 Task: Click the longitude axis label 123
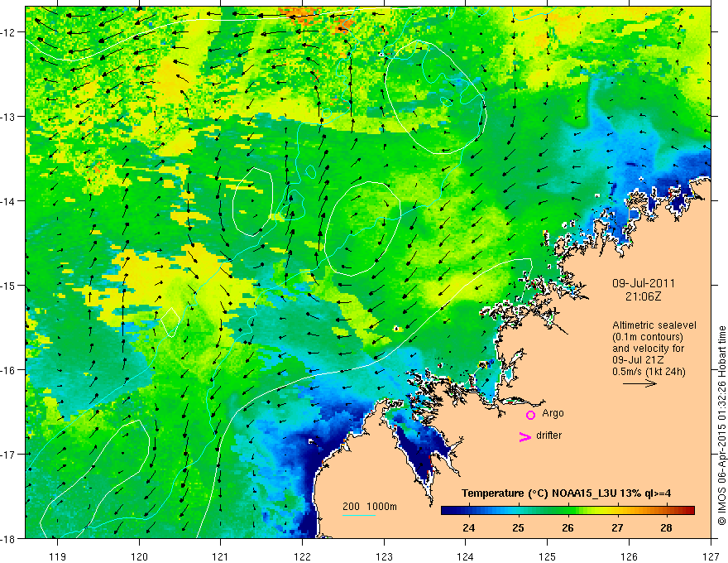pos(384,556)
